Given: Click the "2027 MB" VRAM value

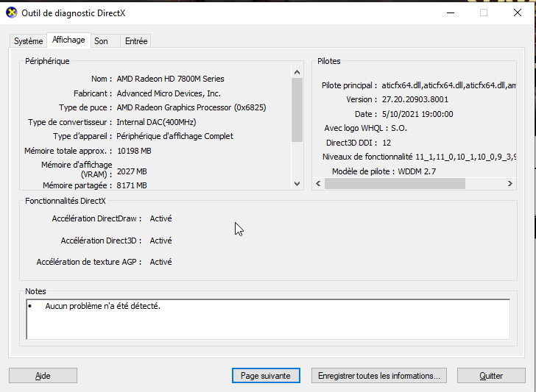Looking at the screenshot, I should tap(132, 171).
